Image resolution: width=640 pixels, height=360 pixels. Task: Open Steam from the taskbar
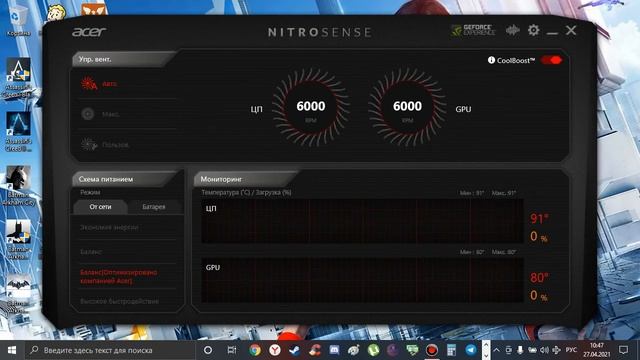tap(294, 350)
